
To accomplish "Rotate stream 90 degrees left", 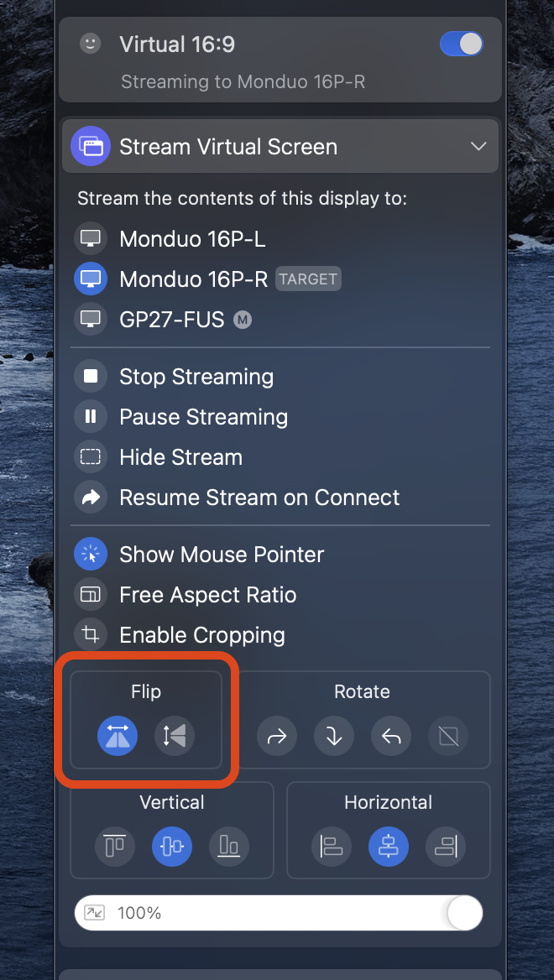I will [391, 736].
